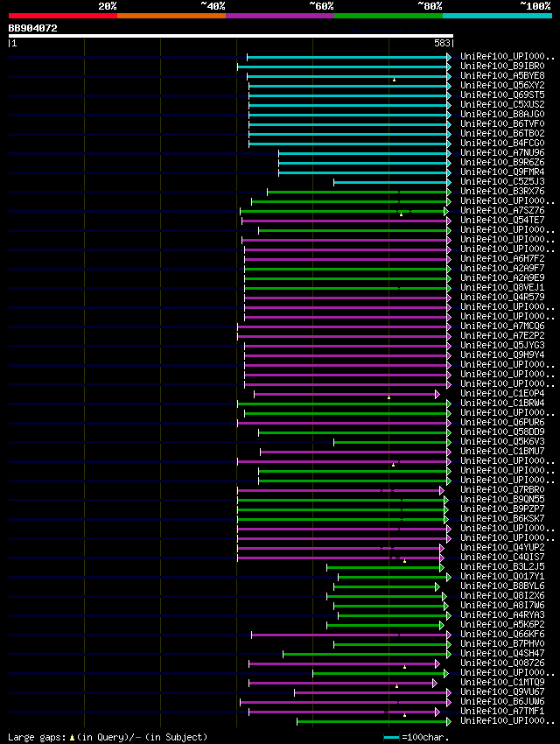Select the UniRef100_A4RYA3 label
Image resolution: width=560 pixels, height=744 pixels.
point(502,615)
